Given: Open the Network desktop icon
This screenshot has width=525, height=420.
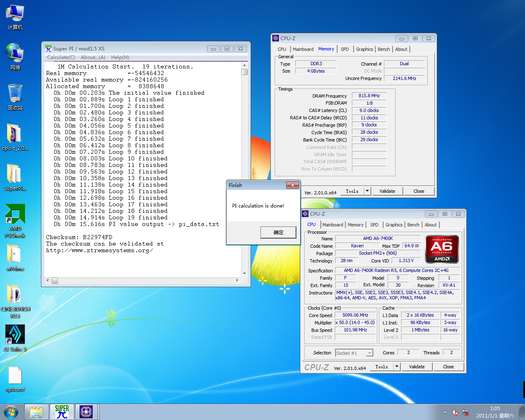Looking at the screenshot, I should point(15,57).
